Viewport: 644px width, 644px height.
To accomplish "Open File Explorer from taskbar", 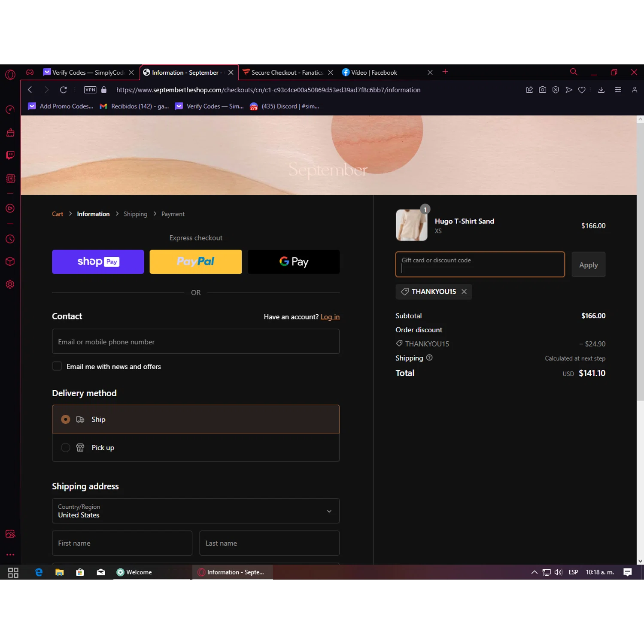I will coord(60,572).
